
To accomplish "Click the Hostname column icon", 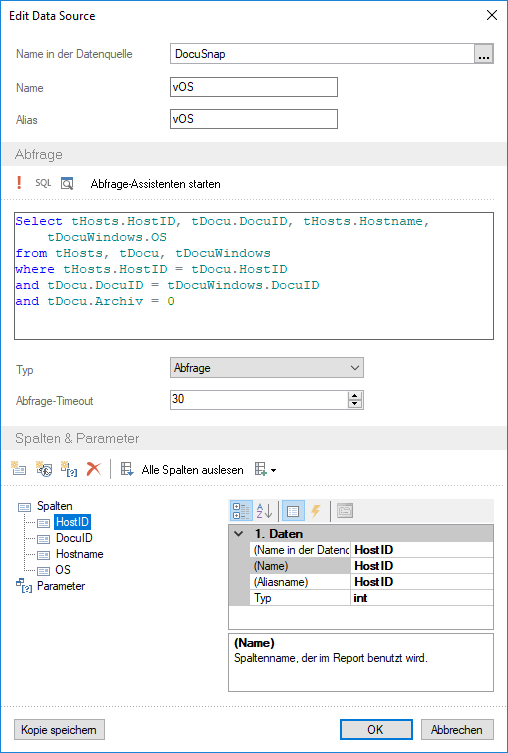I will pos(44,555).
